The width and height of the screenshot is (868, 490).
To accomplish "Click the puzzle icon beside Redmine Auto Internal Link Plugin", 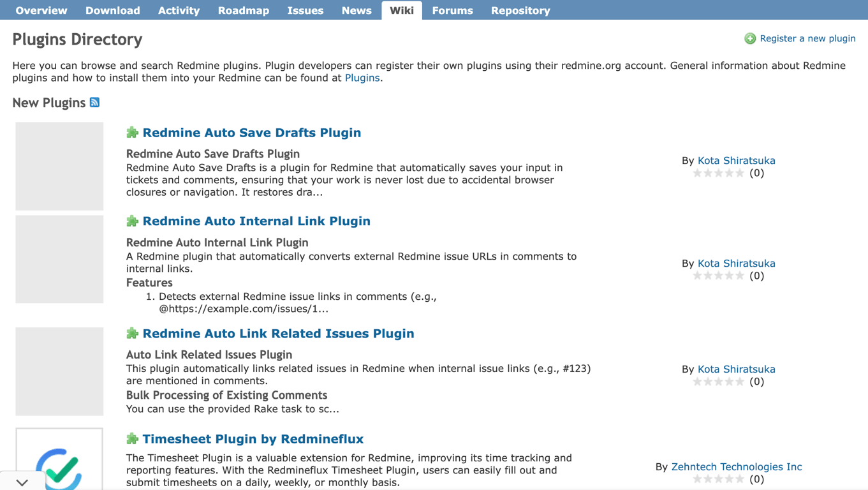I will click(132, 221).
